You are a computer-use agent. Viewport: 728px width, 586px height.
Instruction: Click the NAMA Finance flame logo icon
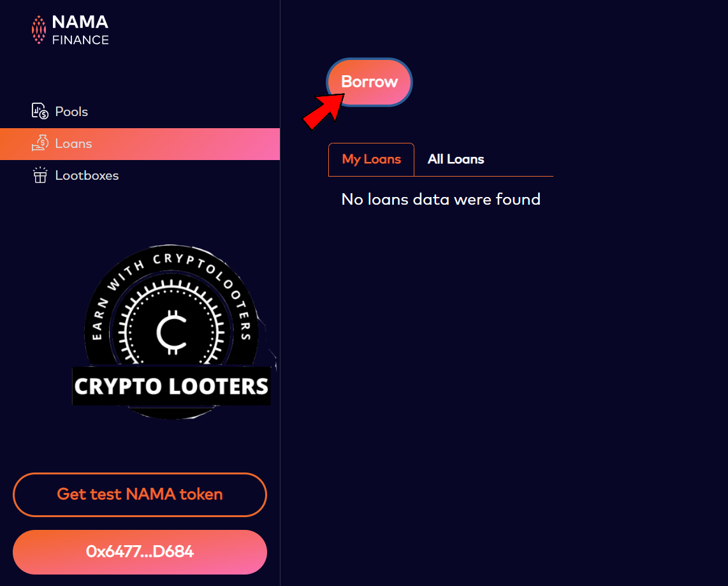39,30
